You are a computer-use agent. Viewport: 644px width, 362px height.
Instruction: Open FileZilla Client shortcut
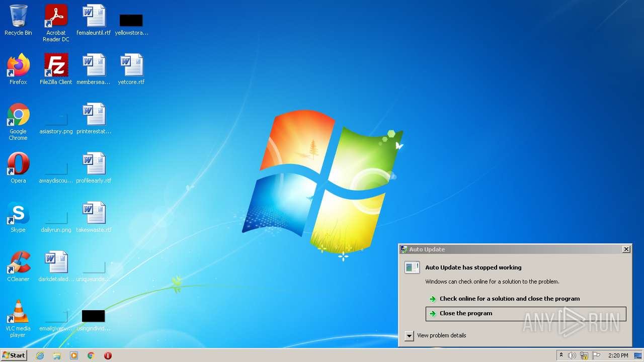tap(56, 69)
